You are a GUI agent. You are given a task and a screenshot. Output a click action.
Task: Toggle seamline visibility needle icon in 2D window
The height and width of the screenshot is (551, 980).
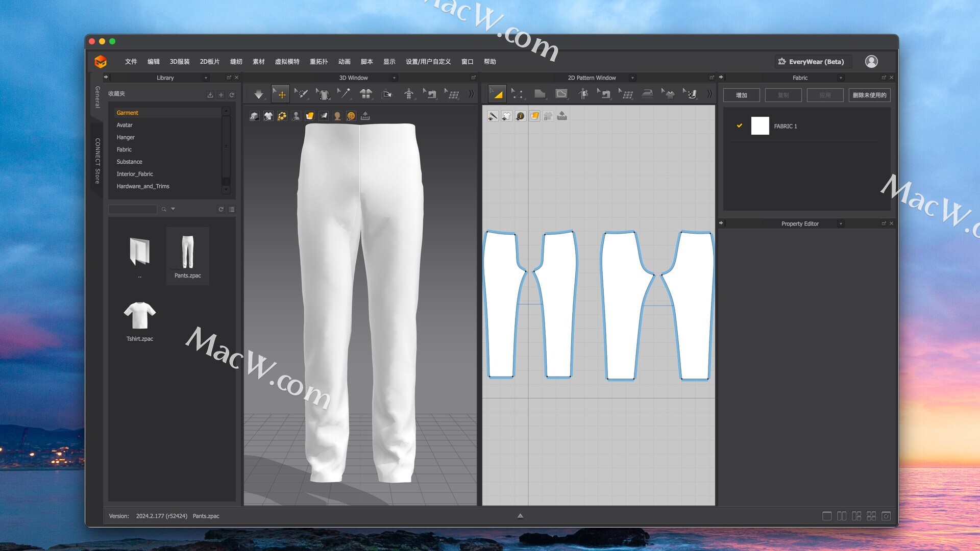point(493,116)
